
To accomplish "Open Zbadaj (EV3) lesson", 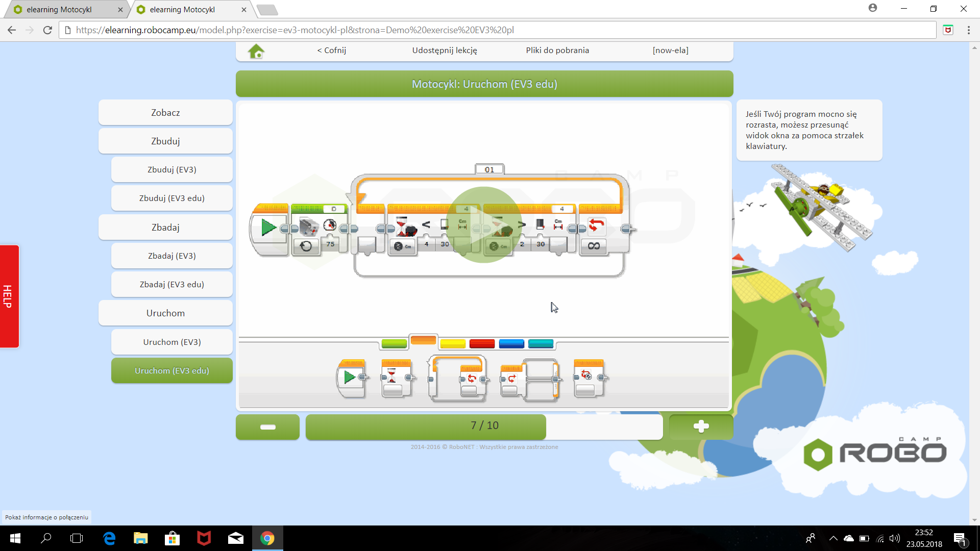I will [x=172, y=256].
